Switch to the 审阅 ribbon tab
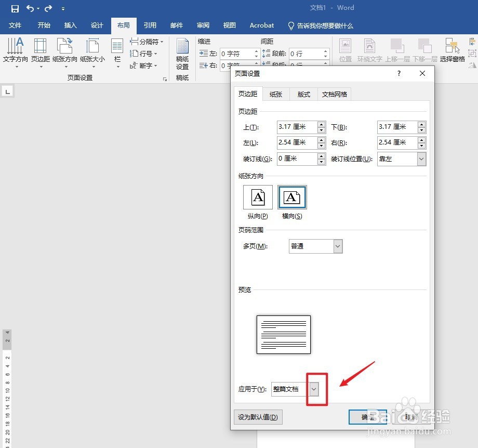 tap(203, 25)
